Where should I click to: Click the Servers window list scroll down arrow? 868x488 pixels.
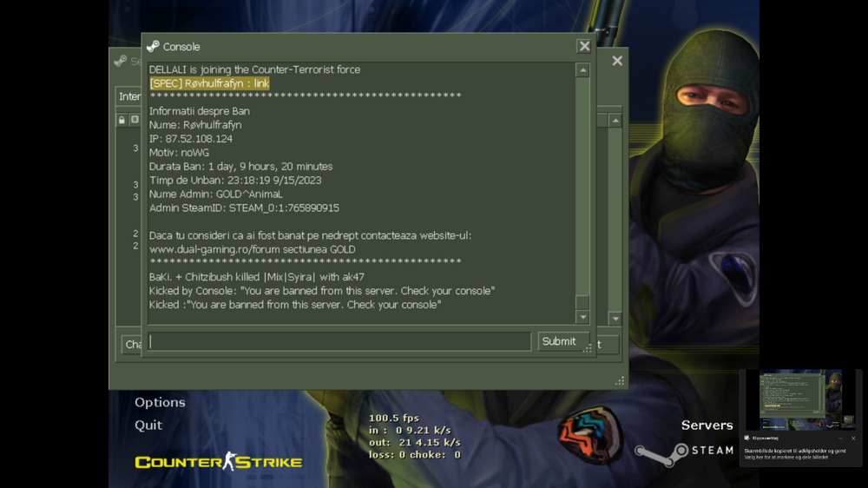coord(615,319)
